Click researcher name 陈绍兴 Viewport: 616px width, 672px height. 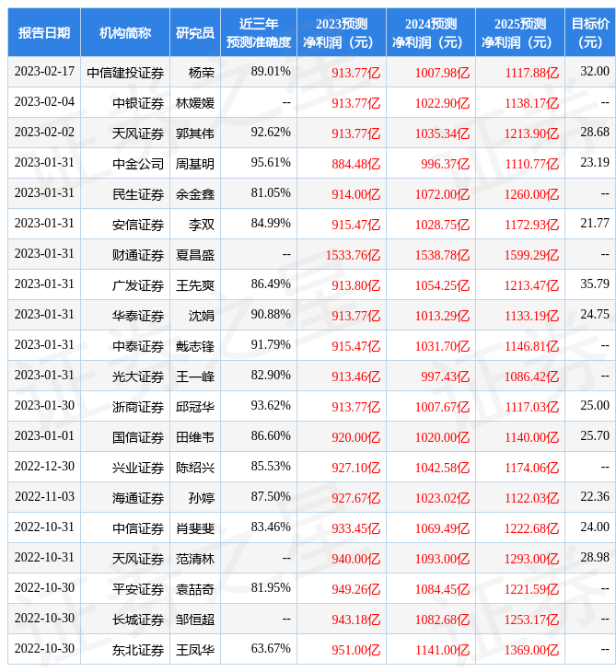click(x=195, y=468)
